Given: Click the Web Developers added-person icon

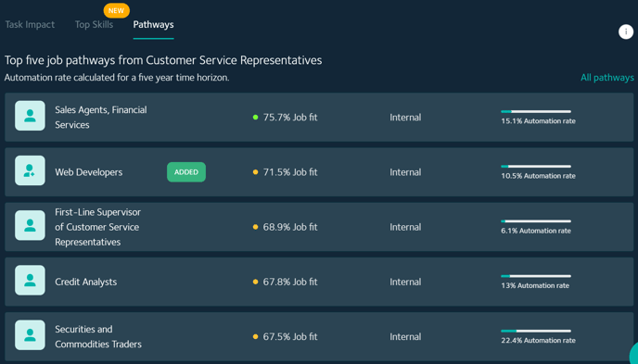Looking at the screenshot, I should [30, 170].
